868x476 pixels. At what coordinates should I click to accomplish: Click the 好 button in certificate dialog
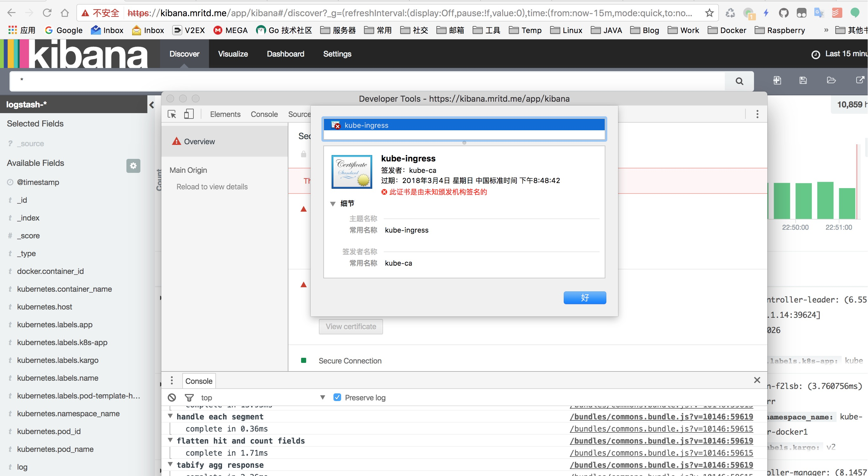(585, 298)
